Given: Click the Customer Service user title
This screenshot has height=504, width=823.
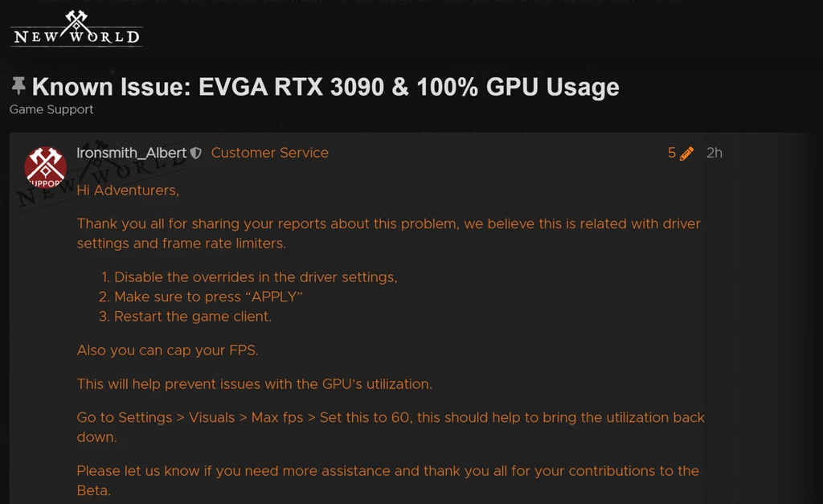Looking at the screenshot, I should tap(270, 153).
